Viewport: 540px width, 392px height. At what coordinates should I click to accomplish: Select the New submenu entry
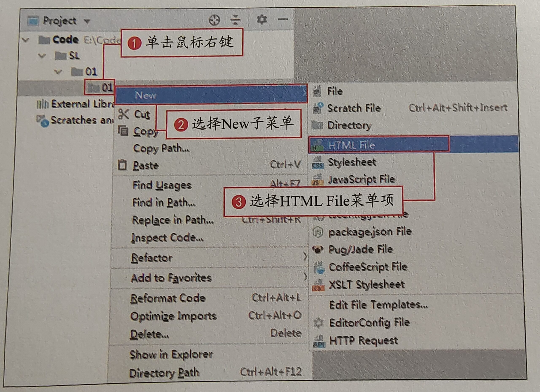tap(211, 95)
